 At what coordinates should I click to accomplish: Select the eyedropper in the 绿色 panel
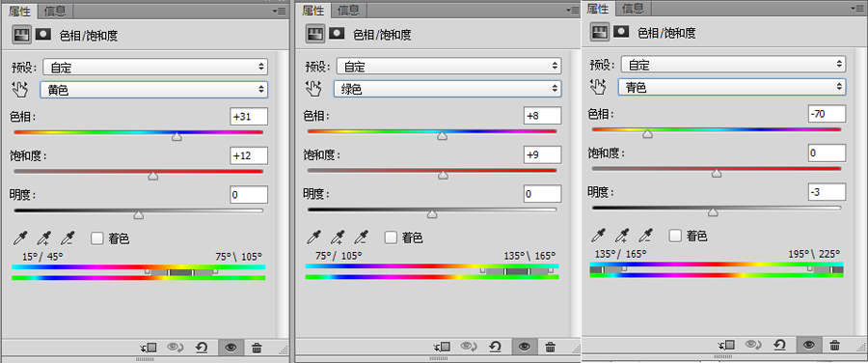tap(313, 237)
